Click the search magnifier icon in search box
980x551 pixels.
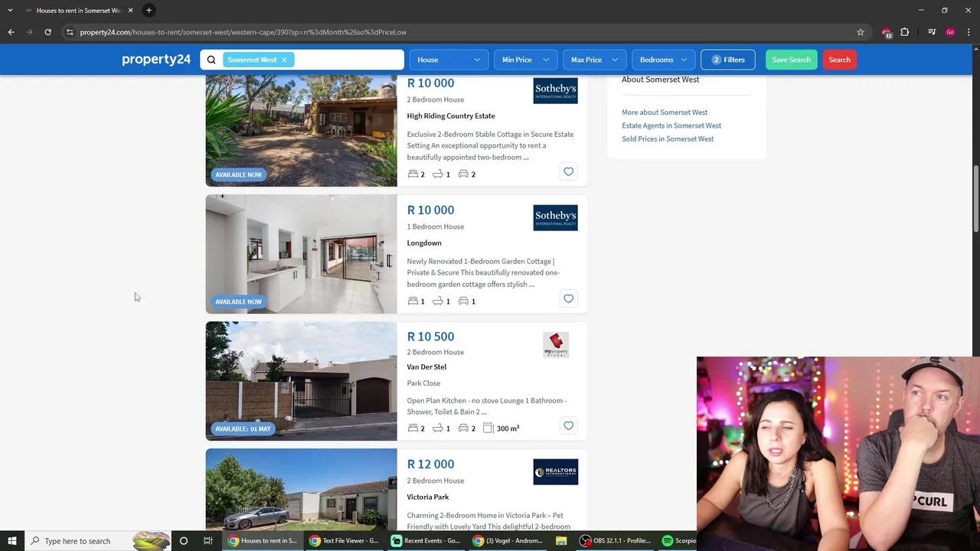coord(211,60)
